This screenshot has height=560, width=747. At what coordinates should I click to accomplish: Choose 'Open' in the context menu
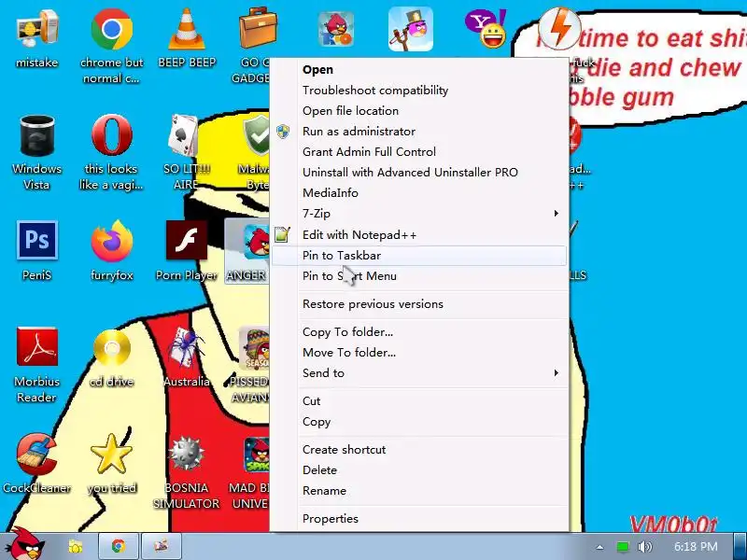(419, 69)
